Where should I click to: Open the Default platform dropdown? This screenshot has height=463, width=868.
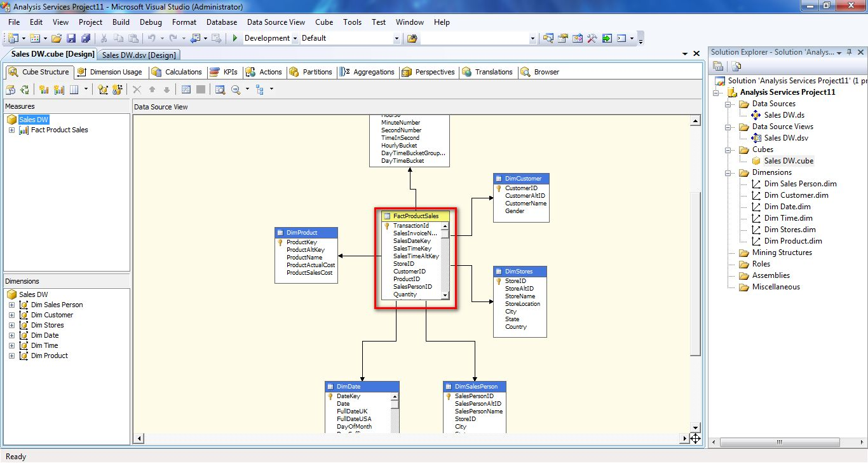(x=397, y=39)
